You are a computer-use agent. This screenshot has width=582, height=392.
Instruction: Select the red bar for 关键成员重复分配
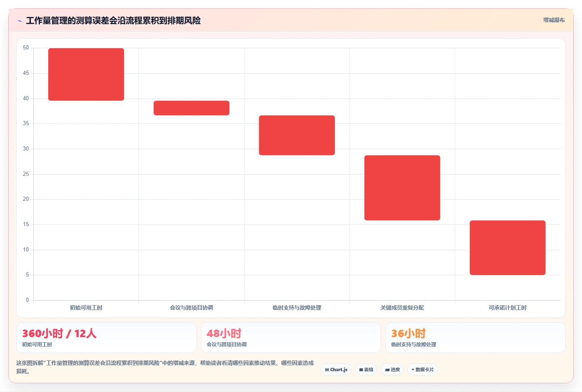[x=402, y=188]
